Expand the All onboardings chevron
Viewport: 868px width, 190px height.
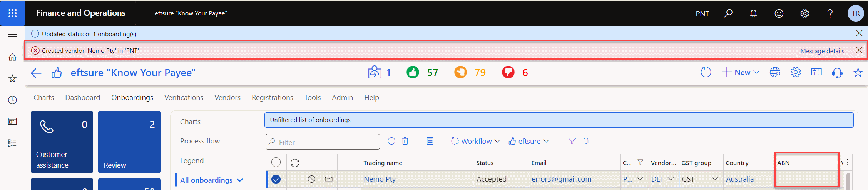click(240, 180)
